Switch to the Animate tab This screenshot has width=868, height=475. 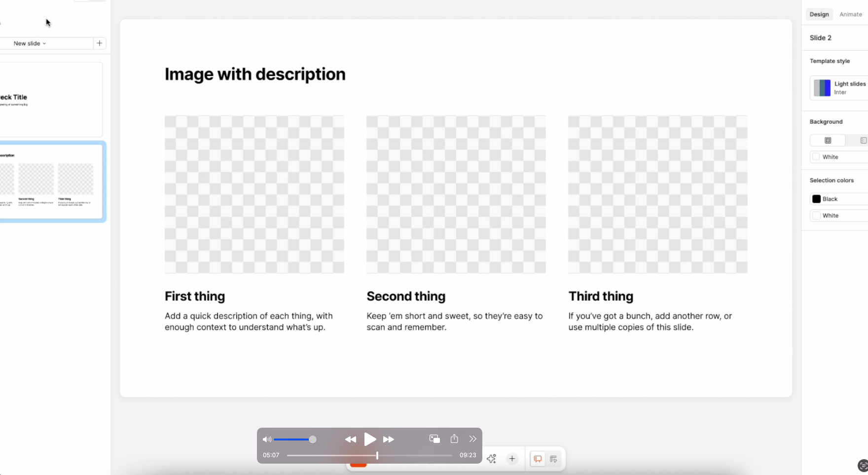(850, 14)
